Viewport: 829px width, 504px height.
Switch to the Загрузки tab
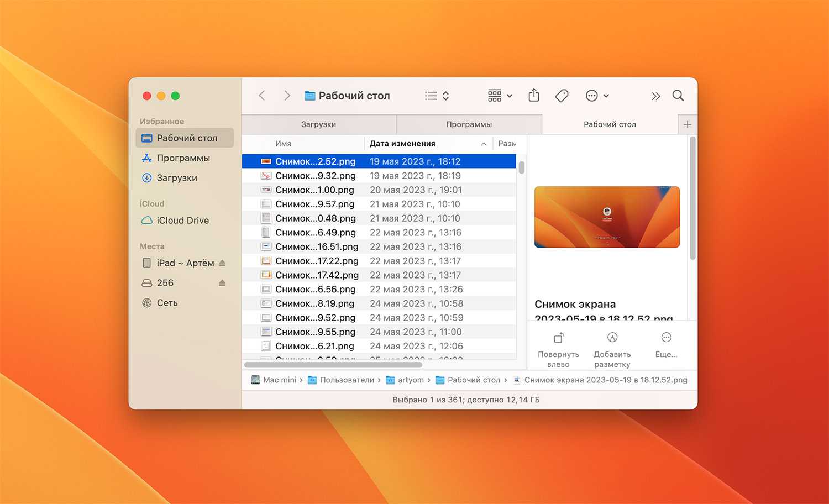point(318,124)
